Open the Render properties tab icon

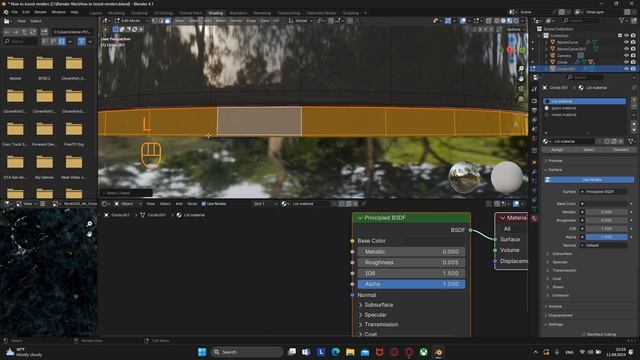click(x=534, y=101)
